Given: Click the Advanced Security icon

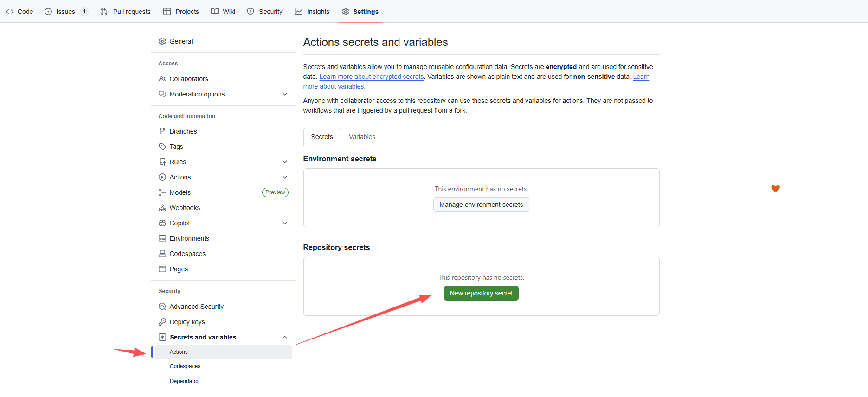Looking at the screenshot, I should click(x=162, y=307).
